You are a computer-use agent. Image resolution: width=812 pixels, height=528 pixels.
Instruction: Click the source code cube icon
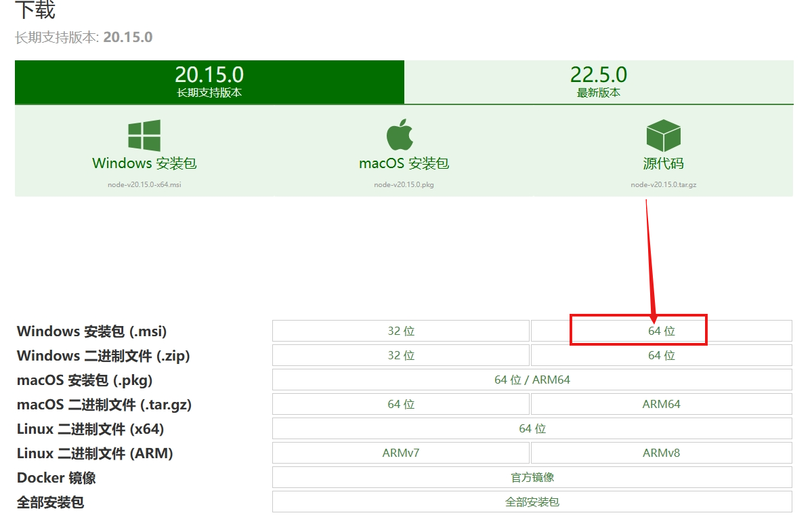coord(663,136)
